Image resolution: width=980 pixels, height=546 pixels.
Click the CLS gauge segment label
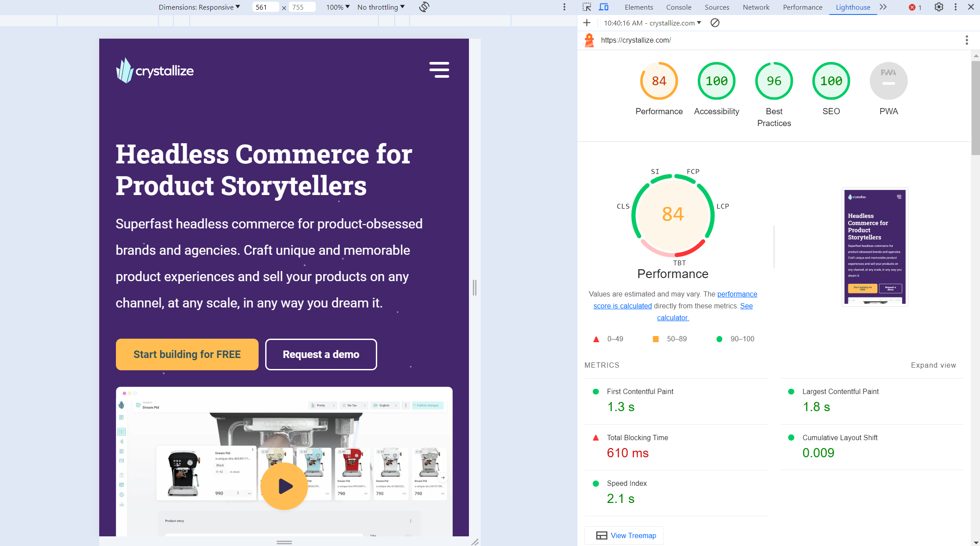623,206
